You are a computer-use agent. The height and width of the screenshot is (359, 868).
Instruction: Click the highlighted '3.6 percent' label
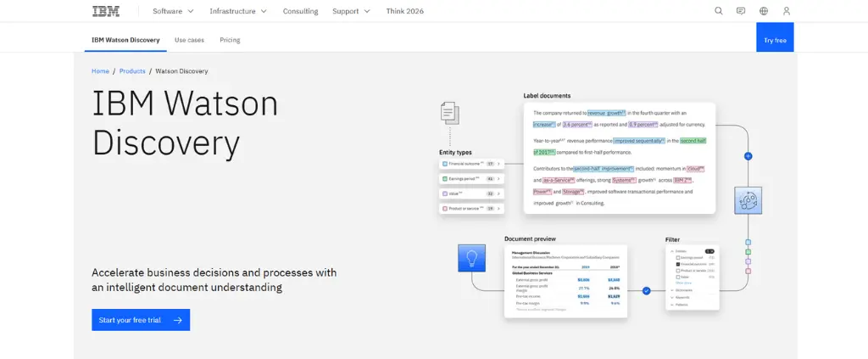coord(578,125)
